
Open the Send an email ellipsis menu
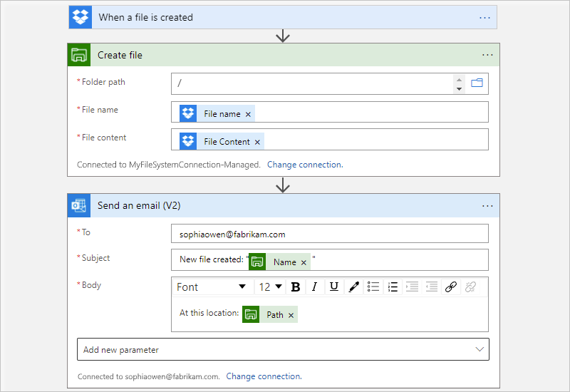(487, 206)
